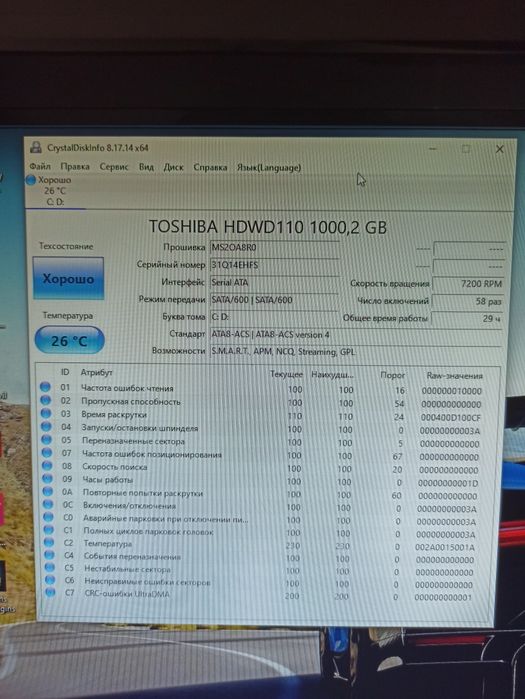
Task: Click the Прошивка field MS2OA8R0
Action: [x=274, y=248]
